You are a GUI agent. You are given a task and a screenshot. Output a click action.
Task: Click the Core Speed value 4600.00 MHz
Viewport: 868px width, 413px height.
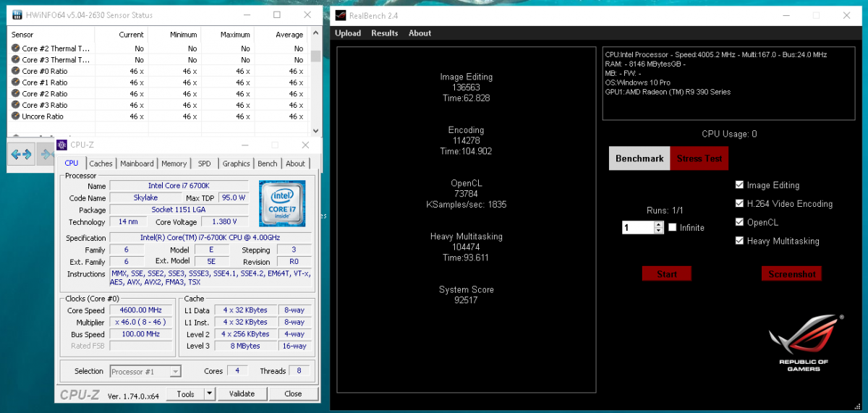[x=142, y=310]
